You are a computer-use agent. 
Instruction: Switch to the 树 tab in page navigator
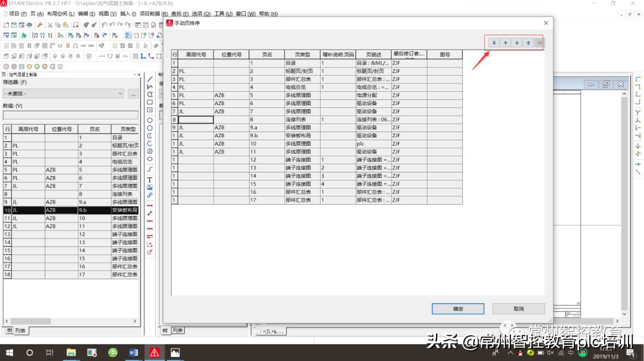(x=9, y=331)
